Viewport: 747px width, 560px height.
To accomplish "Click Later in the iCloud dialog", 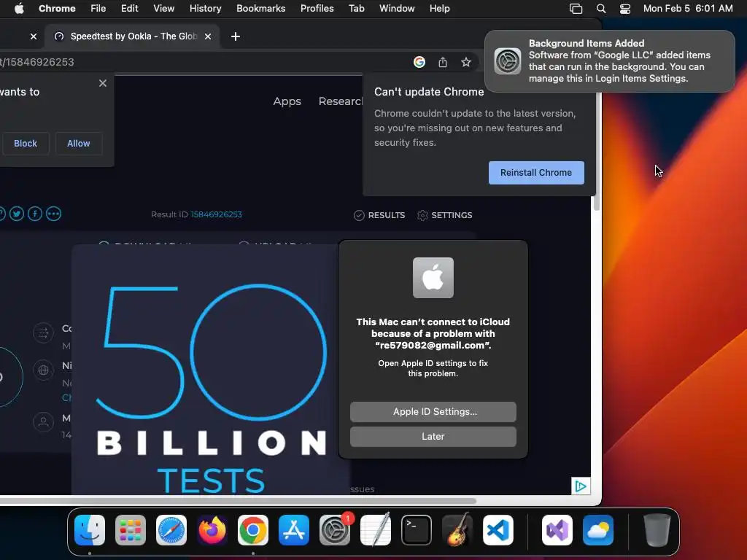I will coord(433,437).
